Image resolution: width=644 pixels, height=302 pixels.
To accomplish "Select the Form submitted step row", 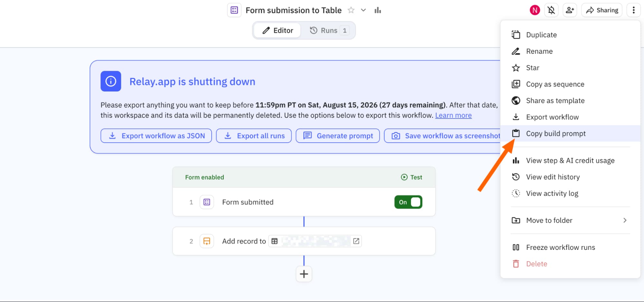I will (304, 202).
